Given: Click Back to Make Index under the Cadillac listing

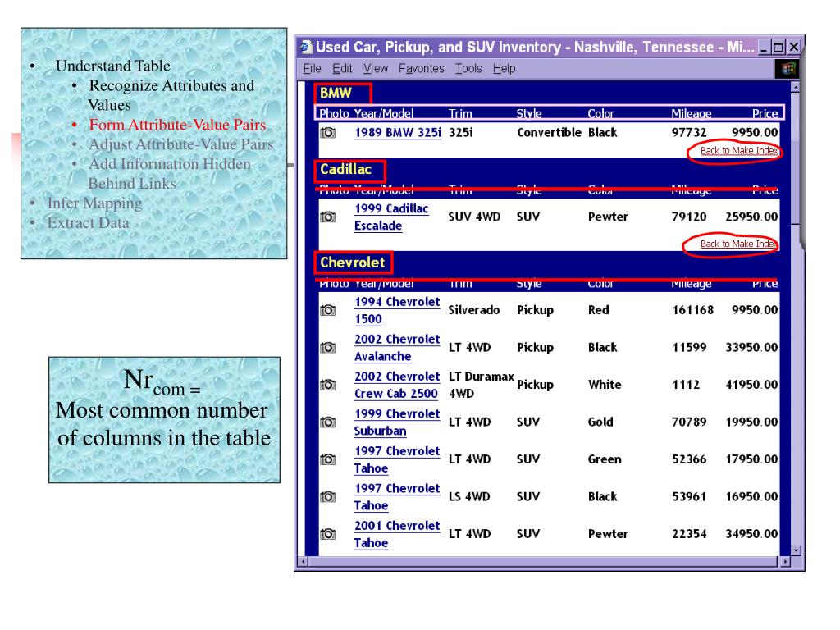Looking at the screenshot, I should [738, 244].
